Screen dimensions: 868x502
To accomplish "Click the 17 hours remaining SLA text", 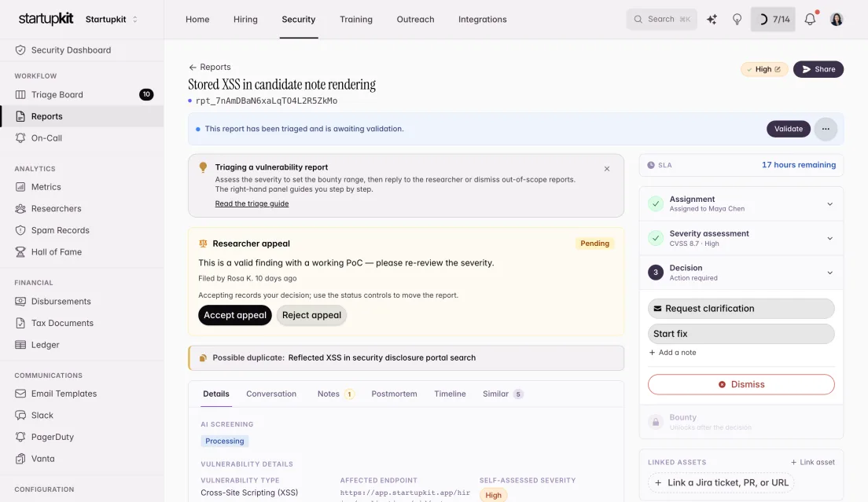I will pos(799,165).
